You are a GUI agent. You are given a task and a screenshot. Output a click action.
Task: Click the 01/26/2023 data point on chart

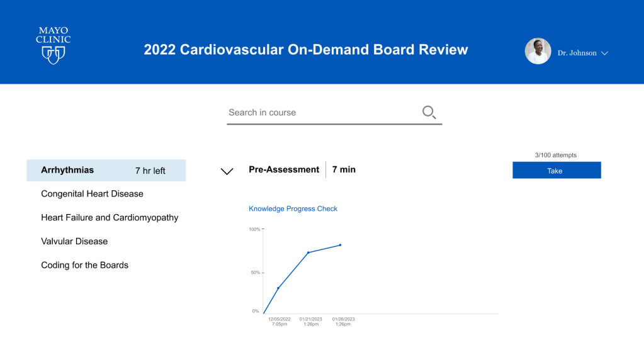tap(341, 245)
